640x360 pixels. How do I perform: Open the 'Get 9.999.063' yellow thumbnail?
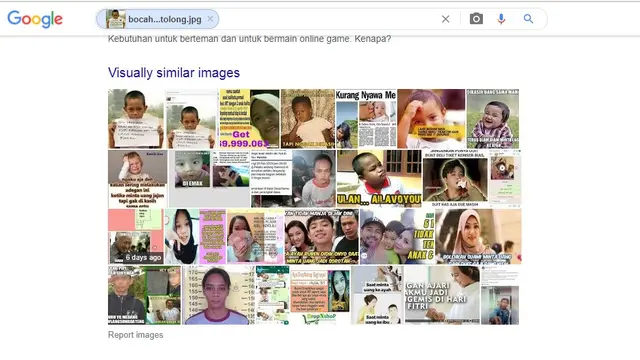pos(249,119)
